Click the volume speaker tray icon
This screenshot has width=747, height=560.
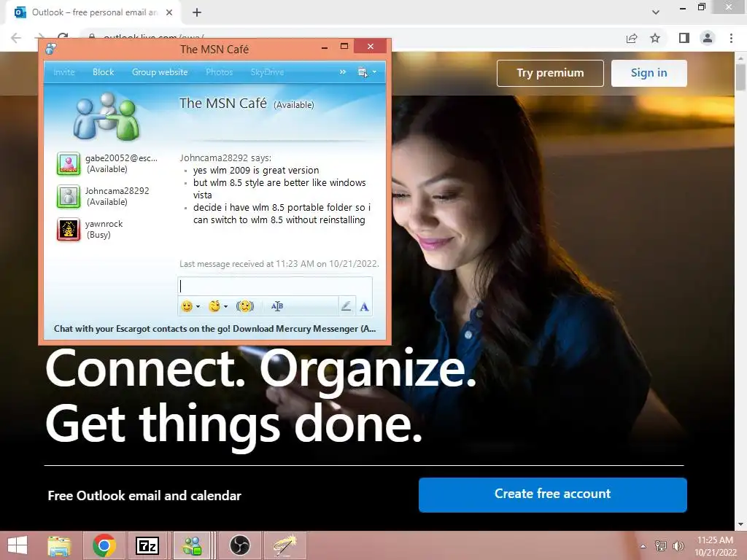(678, 546)
